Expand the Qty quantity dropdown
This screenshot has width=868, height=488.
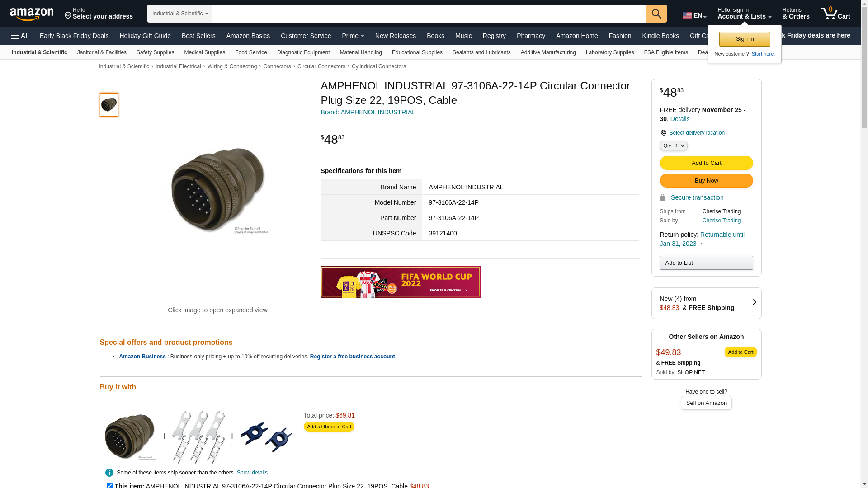point(674,145)
